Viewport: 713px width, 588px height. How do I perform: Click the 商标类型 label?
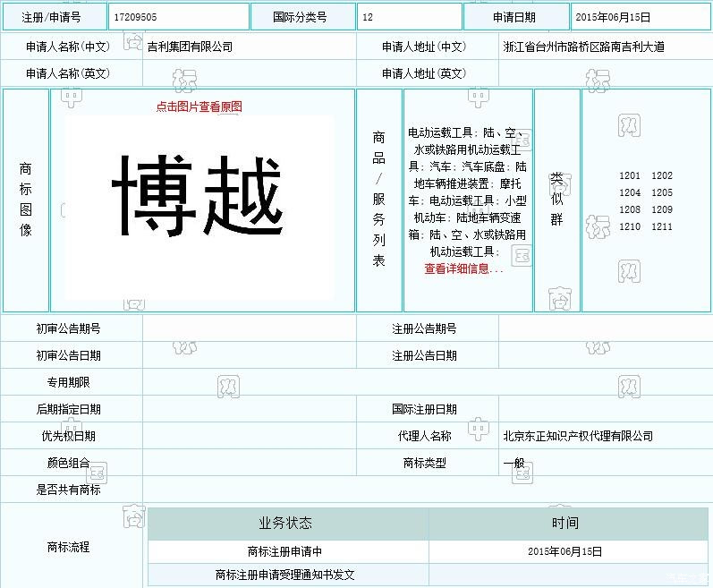(x=424, y=463)
